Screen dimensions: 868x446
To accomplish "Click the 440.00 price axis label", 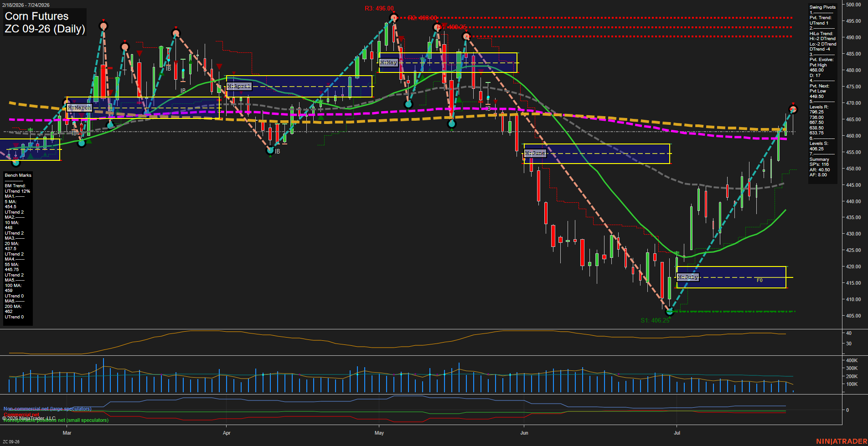I will 853,201.
